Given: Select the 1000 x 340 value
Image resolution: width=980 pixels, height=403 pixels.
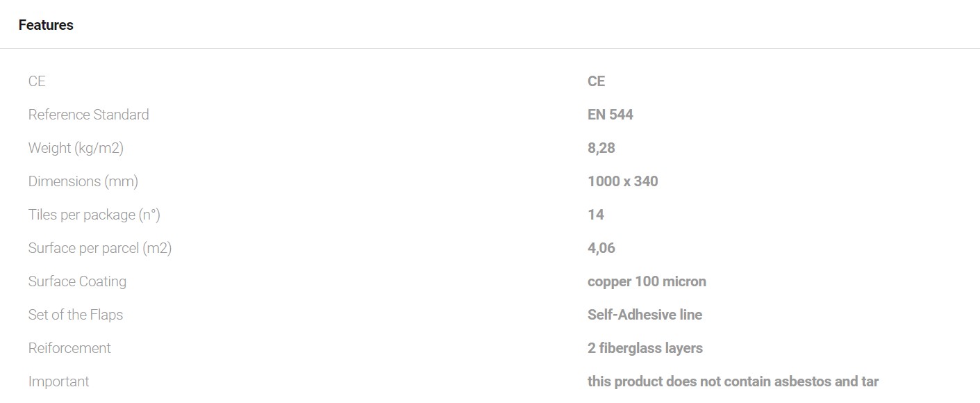Looking at the screenshot, I should coord(622,181).
